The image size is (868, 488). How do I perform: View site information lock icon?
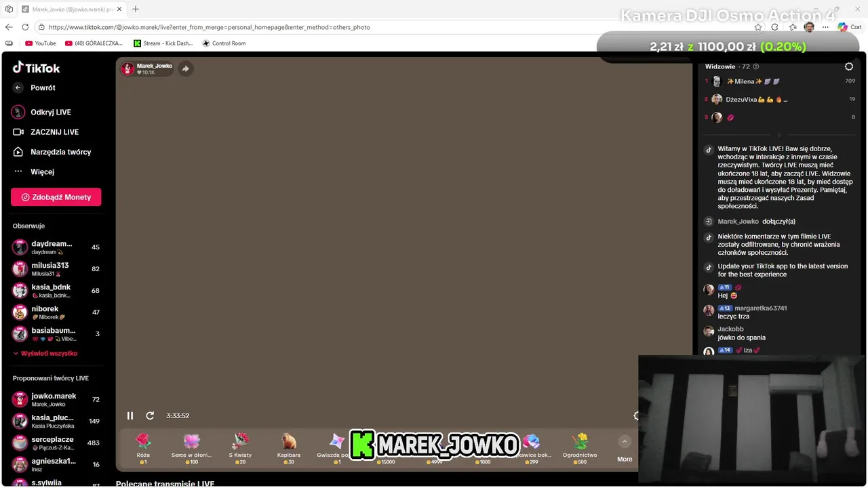click(41, 27)
